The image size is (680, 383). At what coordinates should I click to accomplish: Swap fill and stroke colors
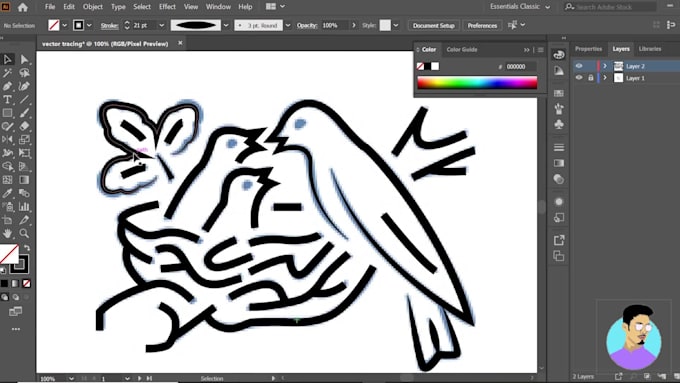pyautogui.click(x=27, y=248)
